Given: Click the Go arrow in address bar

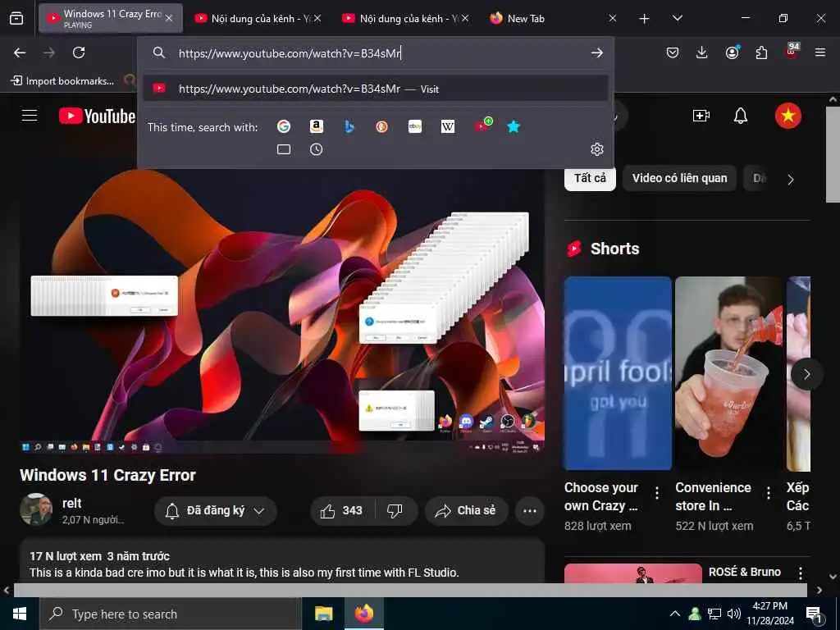Looking at the screenshot, I should (597, 53).
